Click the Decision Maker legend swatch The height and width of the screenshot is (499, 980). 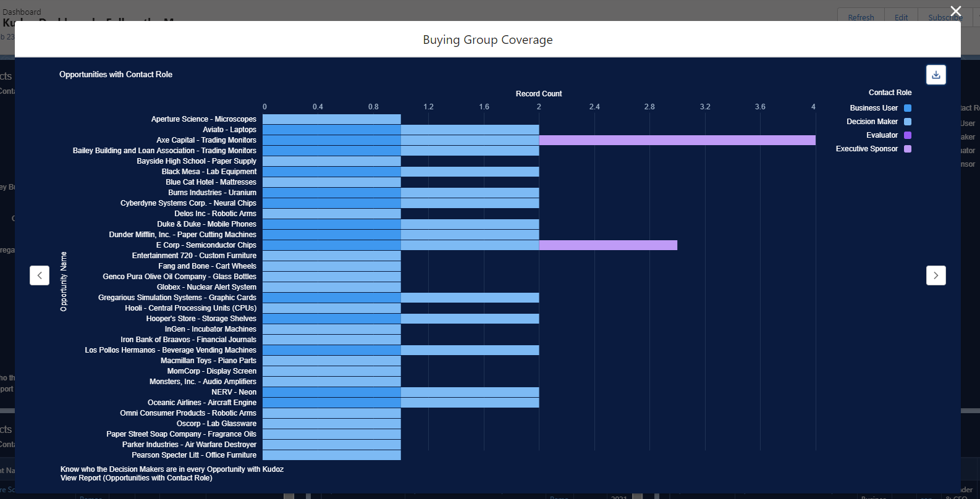coord(908,122)
